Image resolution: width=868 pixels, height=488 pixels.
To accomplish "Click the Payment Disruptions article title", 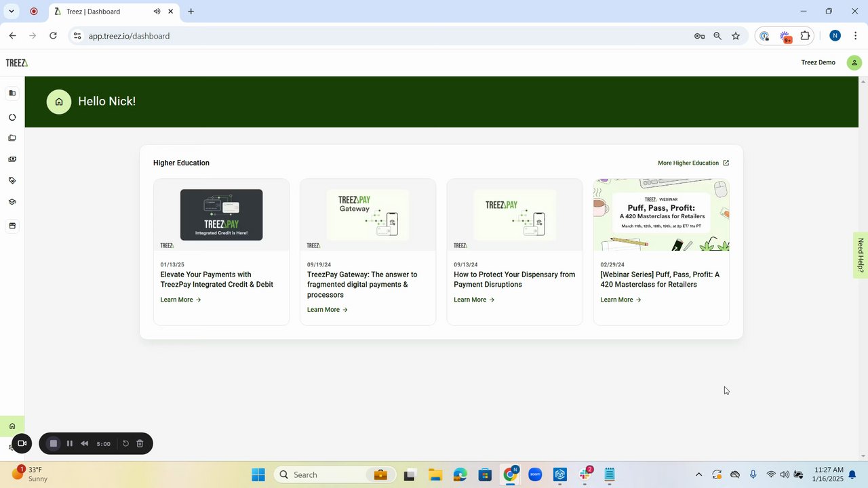I will 514,279.
